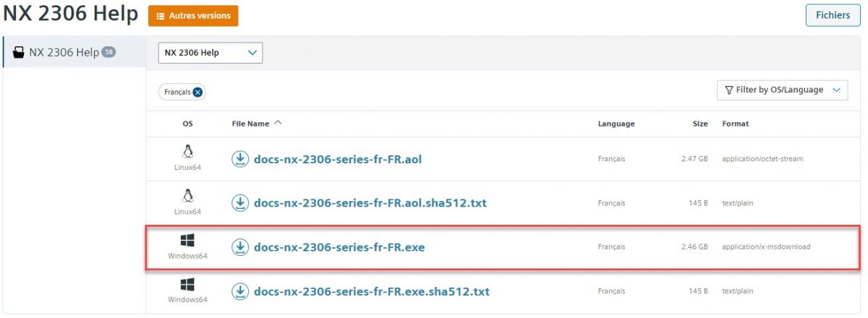Open docs-nx-2306-series-fr-FR.exe.sha512.txt link
This screenshot has width=868, height=318.
point(372,291)
